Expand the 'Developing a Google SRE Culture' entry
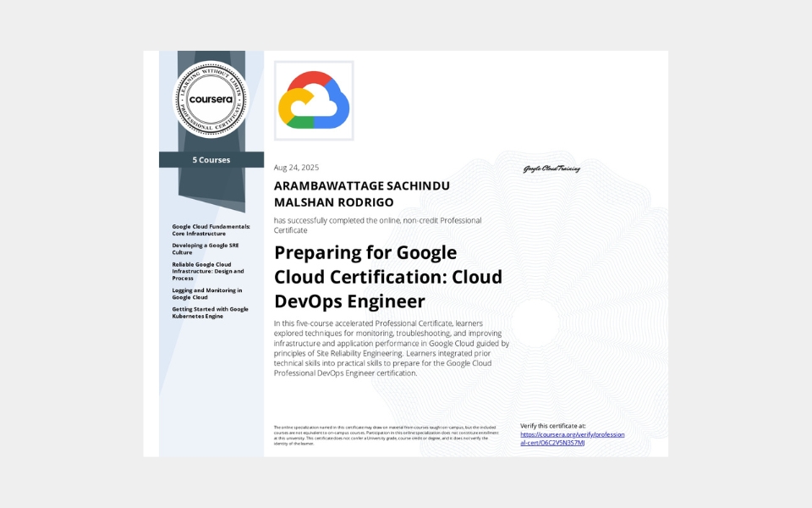This screenshot has width=812, height=508. tap(208, 248)
